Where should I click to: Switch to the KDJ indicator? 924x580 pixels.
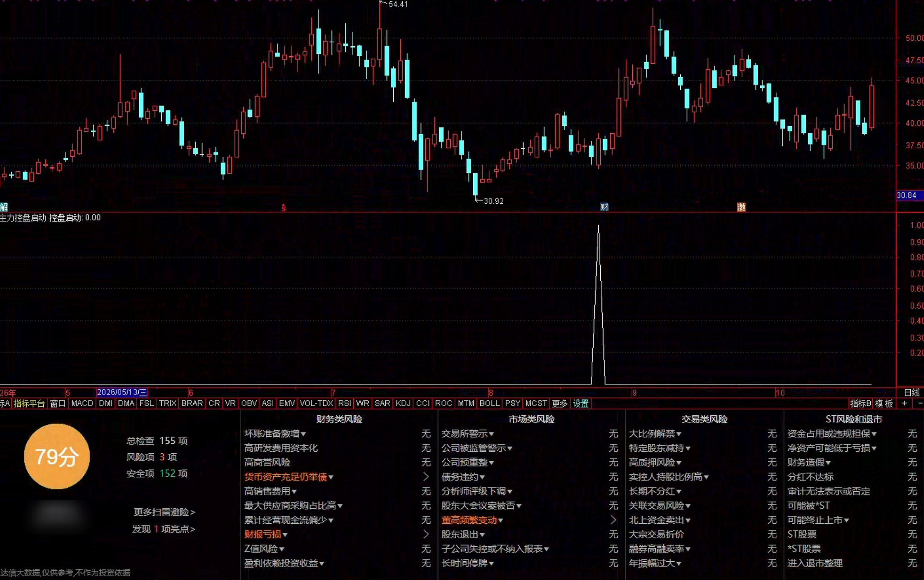point(403,403)
